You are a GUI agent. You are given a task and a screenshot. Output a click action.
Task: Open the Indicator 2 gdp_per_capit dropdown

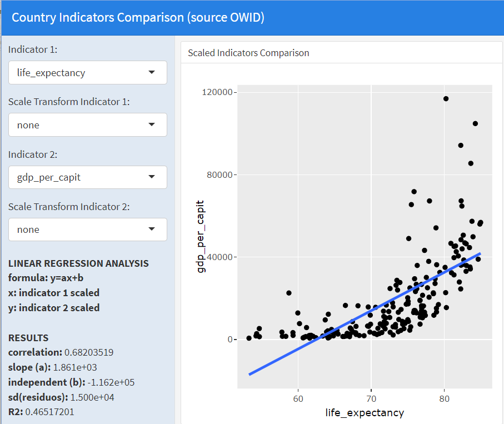87,177
